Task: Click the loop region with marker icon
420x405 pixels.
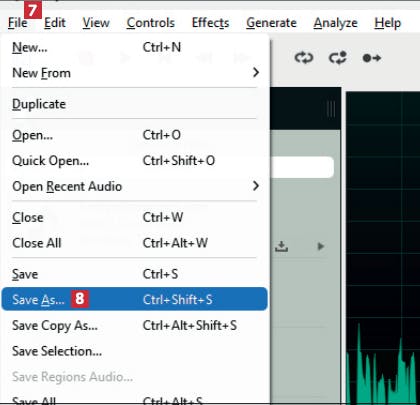Action: (338, 58)
